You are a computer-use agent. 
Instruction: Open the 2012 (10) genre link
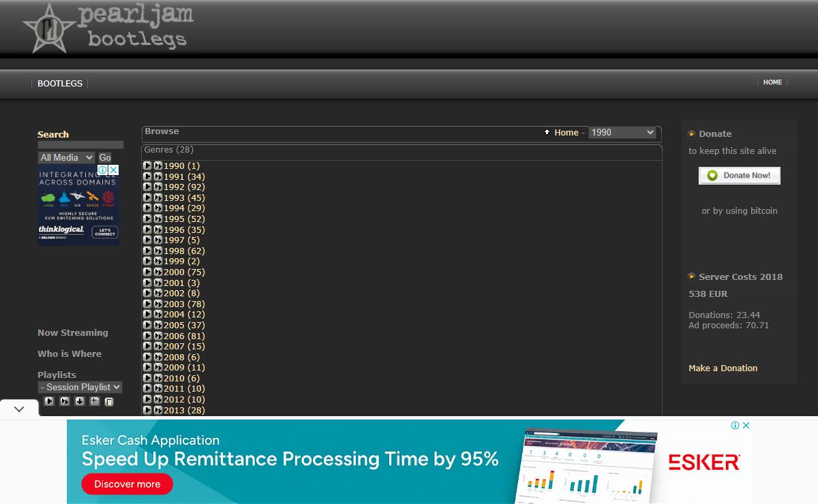[x=184, y=400]
